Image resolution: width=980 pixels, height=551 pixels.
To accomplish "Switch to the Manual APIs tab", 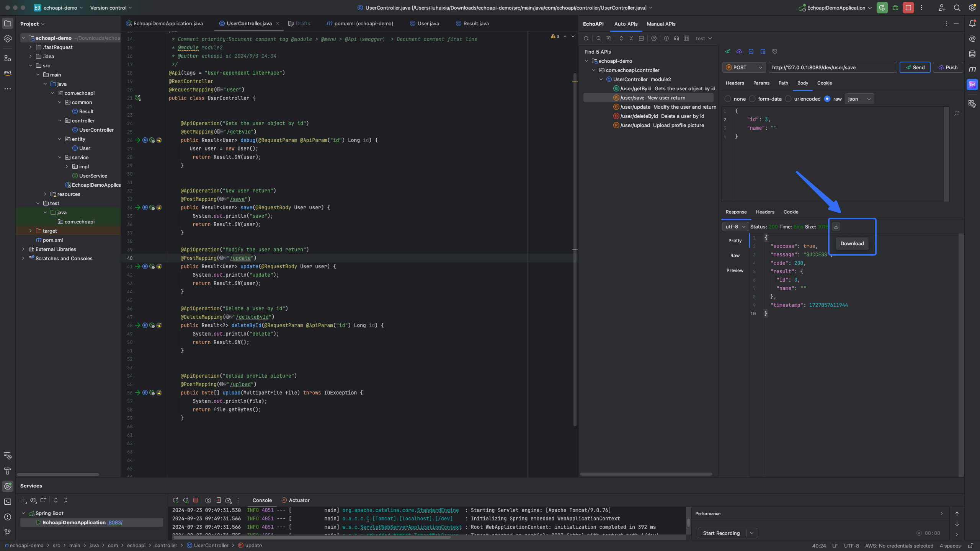I will [x=661, y=24].
